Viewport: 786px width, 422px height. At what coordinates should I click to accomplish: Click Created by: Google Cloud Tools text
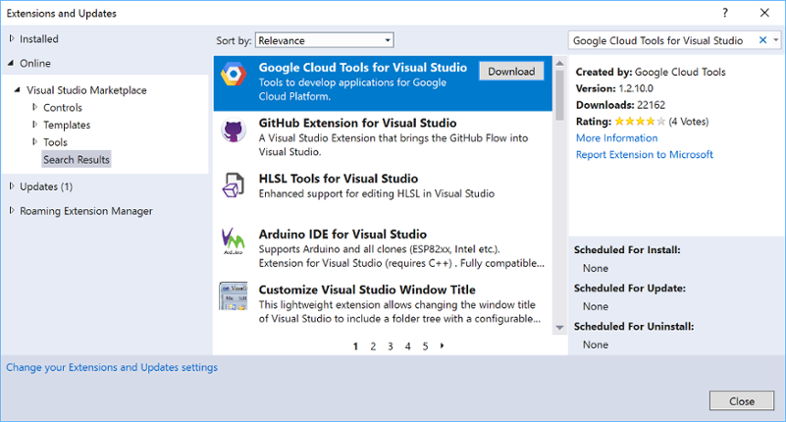coord(651,72)
